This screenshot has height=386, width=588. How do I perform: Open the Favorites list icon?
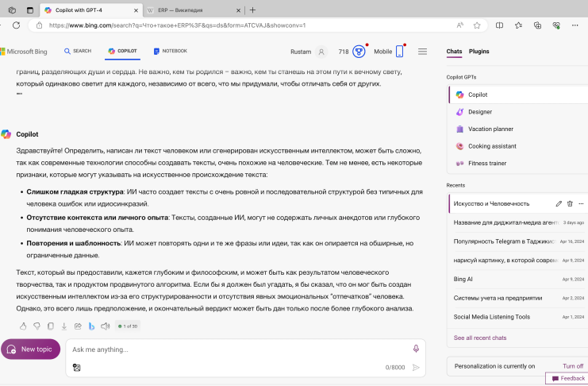coord(519,25)
